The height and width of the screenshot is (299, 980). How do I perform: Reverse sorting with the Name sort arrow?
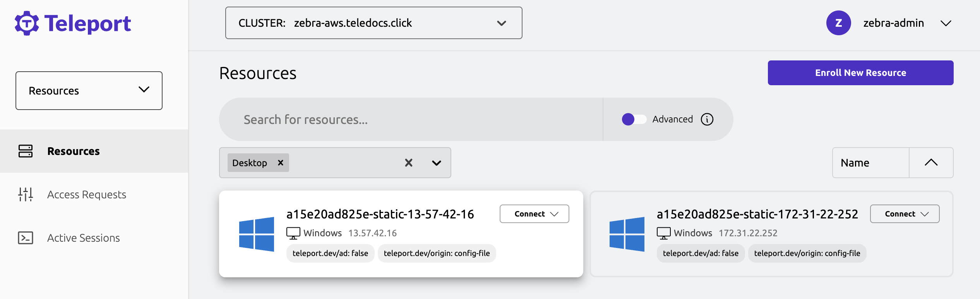click(x=931, y=163)
